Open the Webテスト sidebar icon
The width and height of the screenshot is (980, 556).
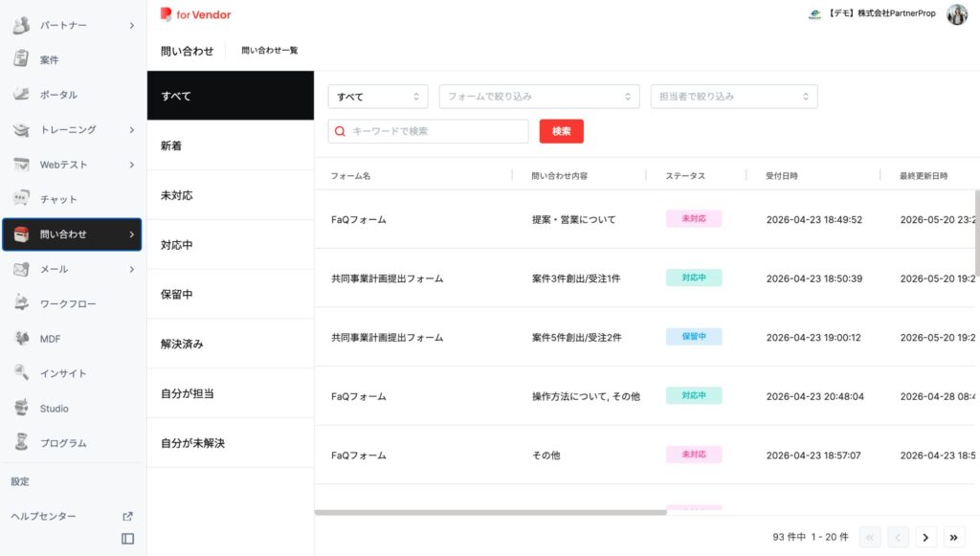pyautogui.click(x=21, y=165)
